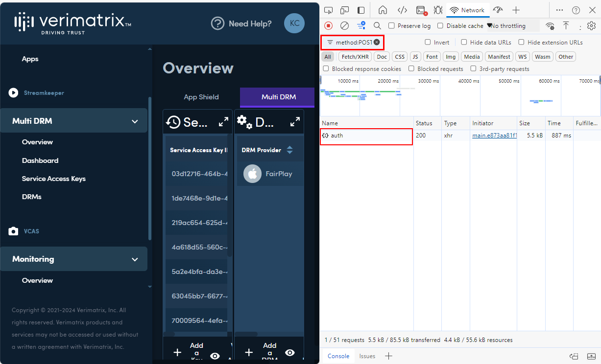Check 3rd-party requests
Screen dimensions: 601x364
(x=474, y=68)
